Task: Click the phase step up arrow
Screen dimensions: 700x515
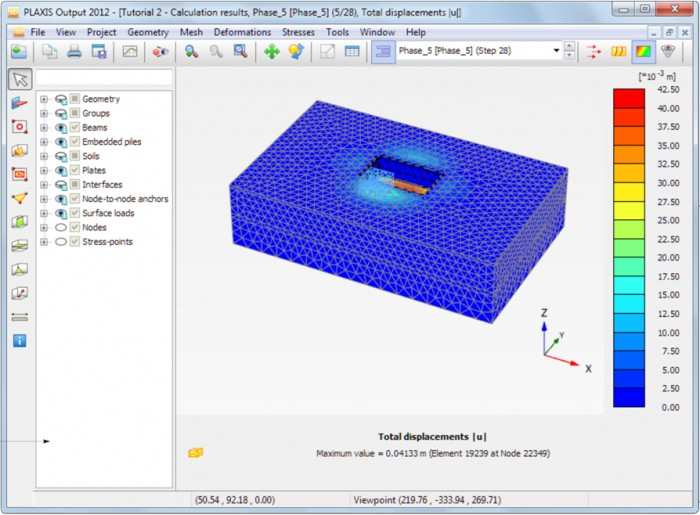Action: coord(569,46)
